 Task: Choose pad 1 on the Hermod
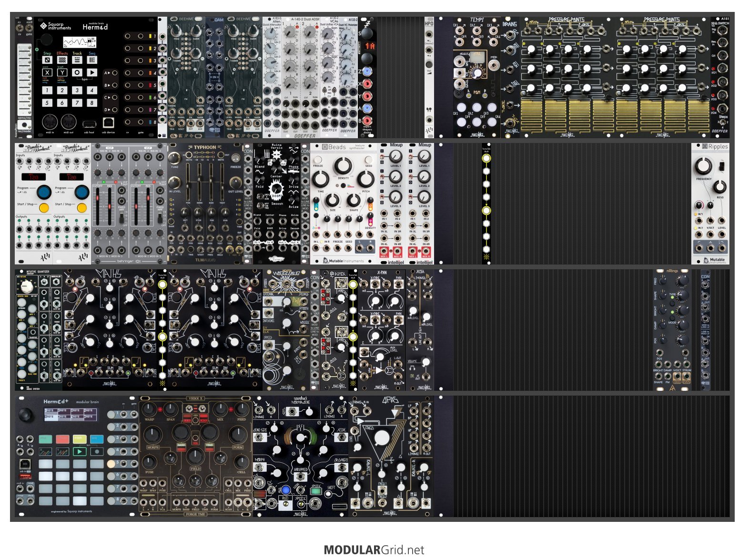(x=47, y=90)
